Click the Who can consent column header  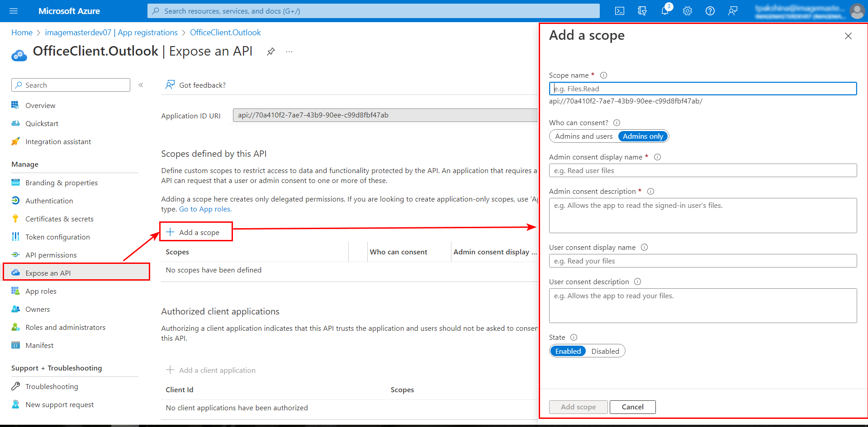(x=398, y=252)
